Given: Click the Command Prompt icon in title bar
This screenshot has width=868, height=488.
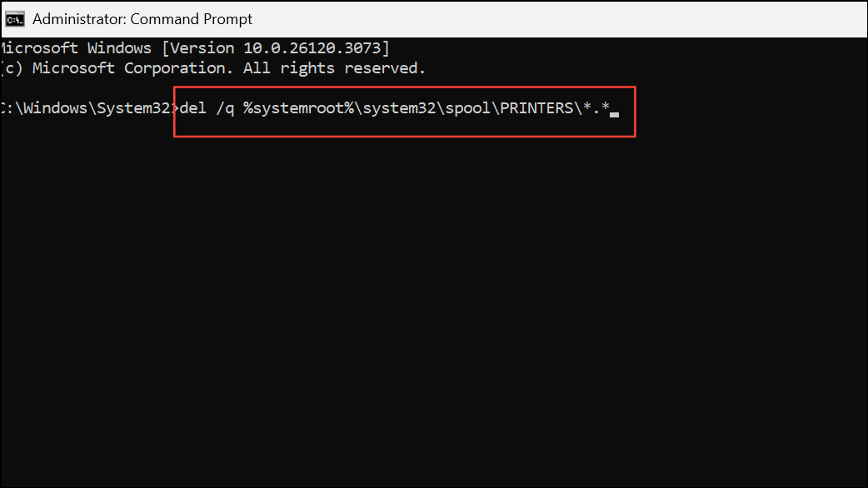Looking at the screenshot, I should [14, 18].
